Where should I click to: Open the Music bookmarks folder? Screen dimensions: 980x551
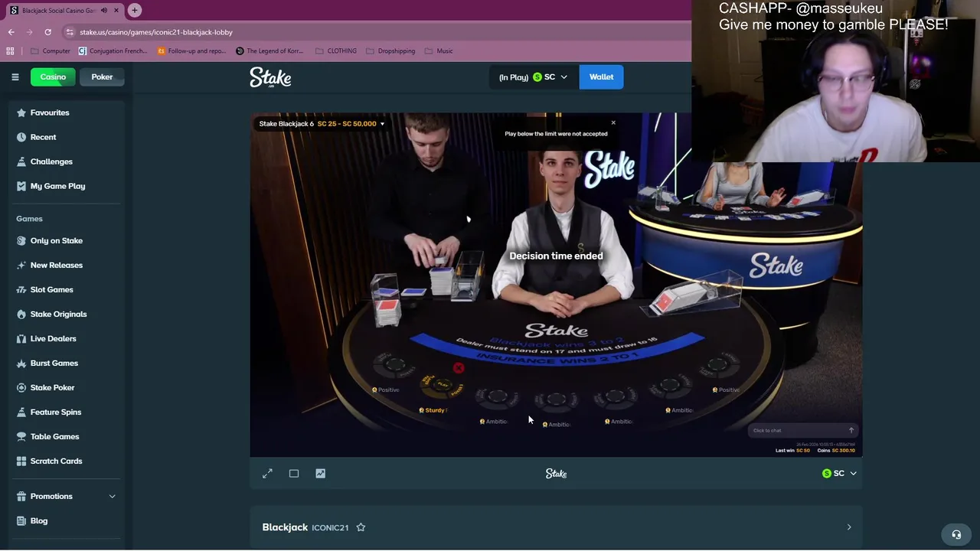(439, 51)
